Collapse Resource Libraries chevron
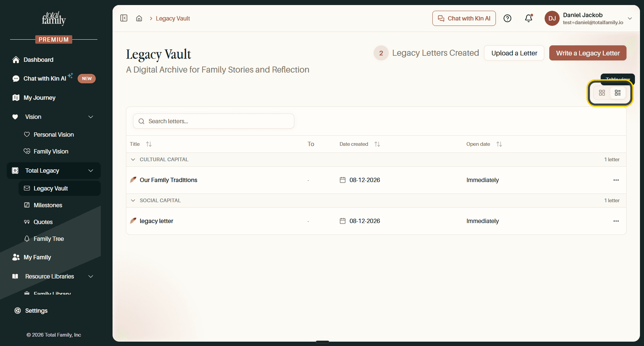This screenshot has height=346, width=644. click(x=91, y=276)
